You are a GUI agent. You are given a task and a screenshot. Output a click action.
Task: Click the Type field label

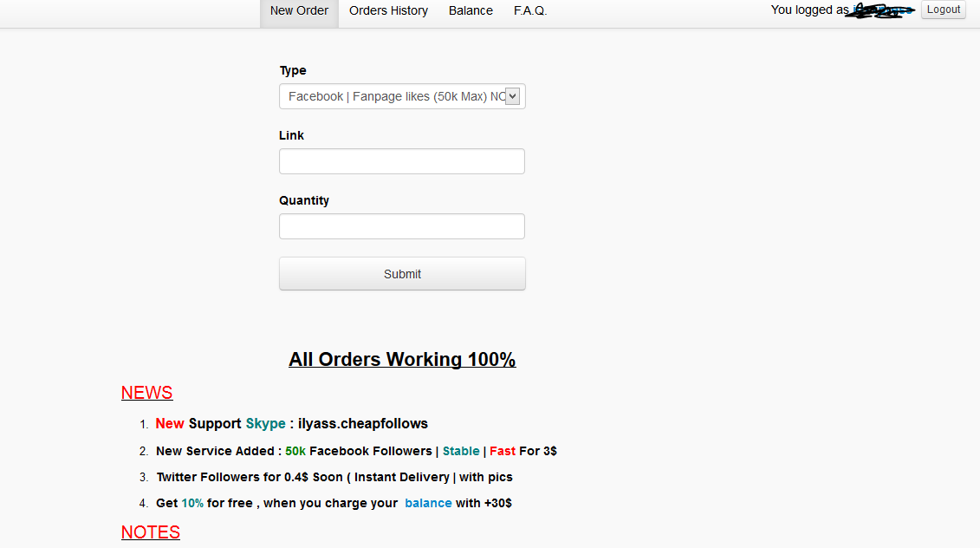(293, 70)
